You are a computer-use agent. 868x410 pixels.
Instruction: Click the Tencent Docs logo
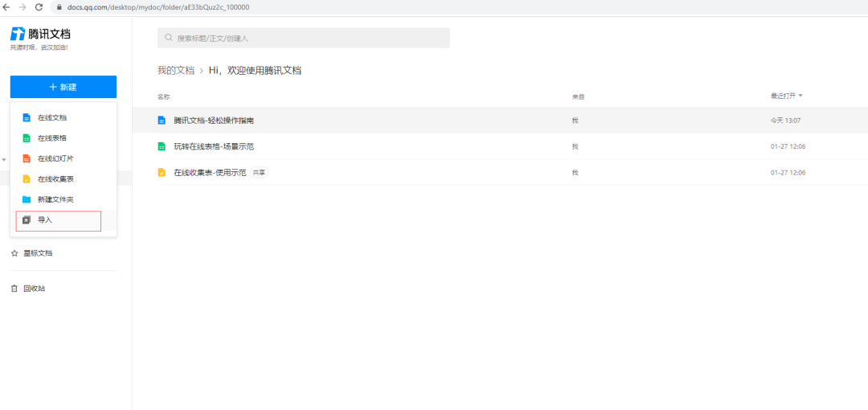click(x=40, y=34)
